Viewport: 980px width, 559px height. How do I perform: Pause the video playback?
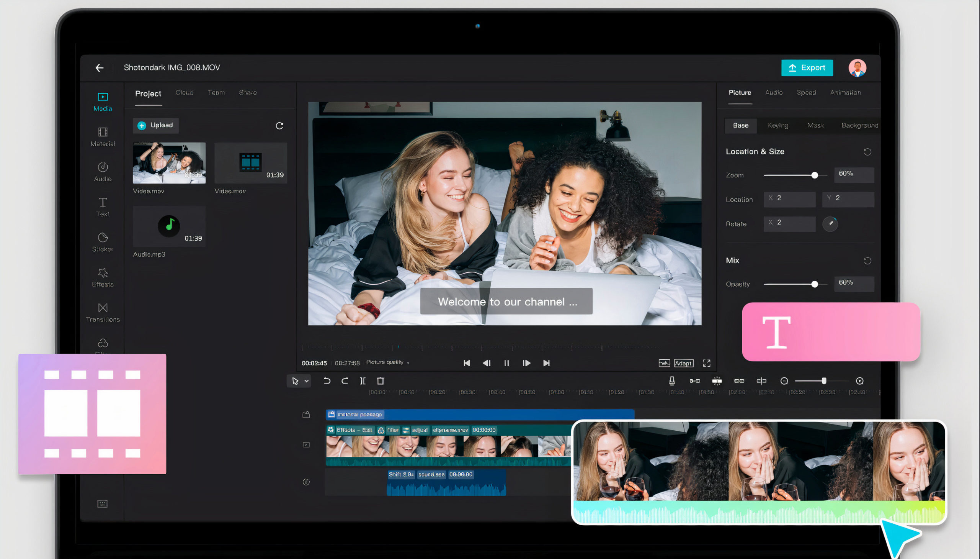(507, 363)
